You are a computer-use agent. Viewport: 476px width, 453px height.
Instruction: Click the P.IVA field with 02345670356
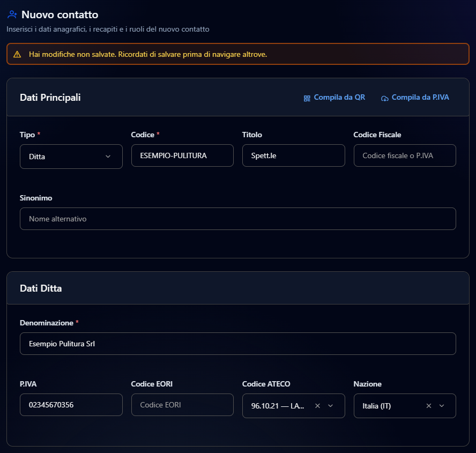pos(71,405)
